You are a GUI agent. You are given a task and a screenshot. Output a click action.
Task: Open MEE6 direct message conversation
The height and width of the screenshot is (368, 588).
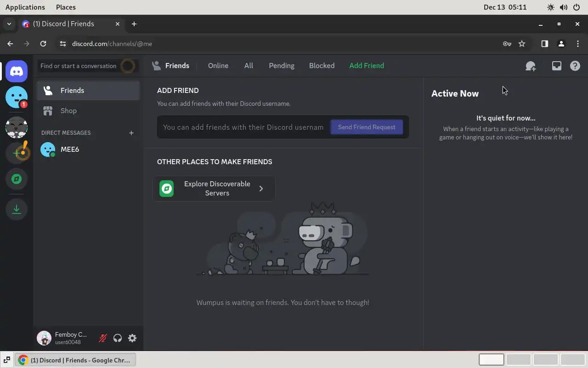pyautogui.click(x=88, y=149)
